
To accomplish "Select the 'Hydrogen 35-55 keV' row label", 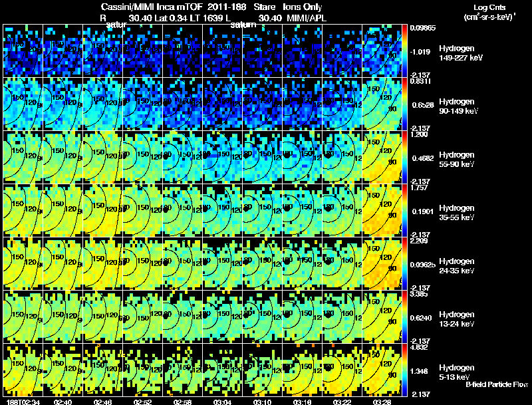I will point(457,213).
